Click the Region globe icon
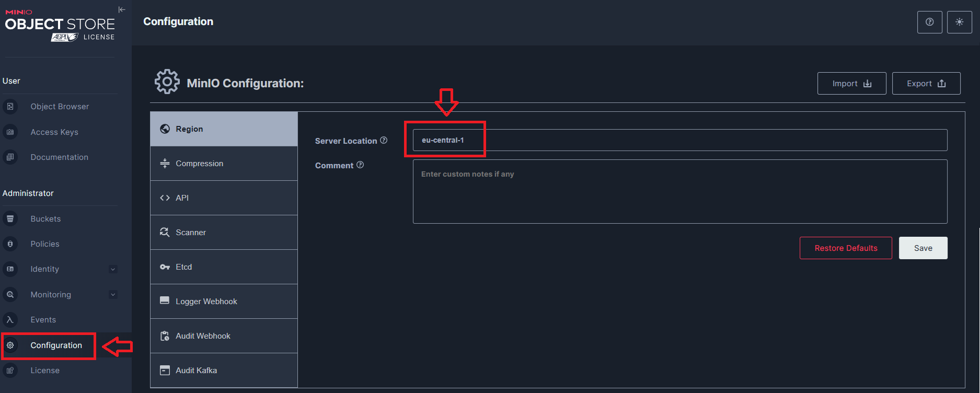 pos(165,129)
